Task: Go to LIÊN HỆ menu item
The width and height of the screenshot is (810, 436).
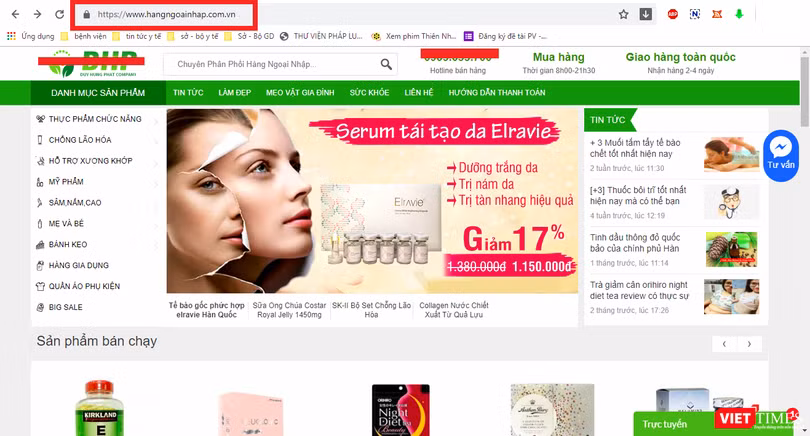Action: (x=419, y=93)
